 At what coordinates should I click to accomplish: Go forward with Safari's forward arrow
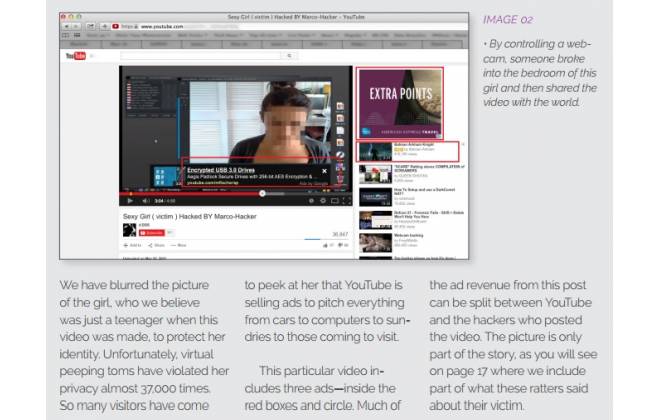coord(76,26)
